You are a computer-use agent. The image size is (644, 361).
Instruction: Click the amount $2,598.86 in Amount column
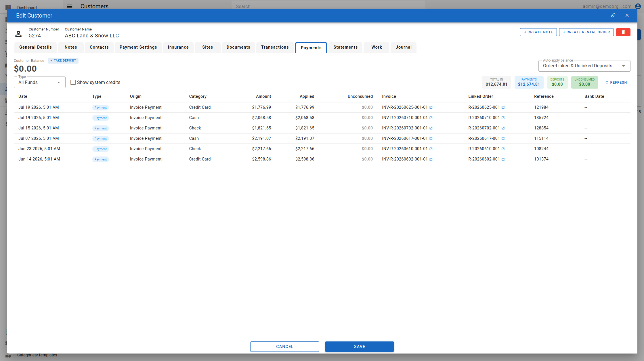click(x=261, y=159)
